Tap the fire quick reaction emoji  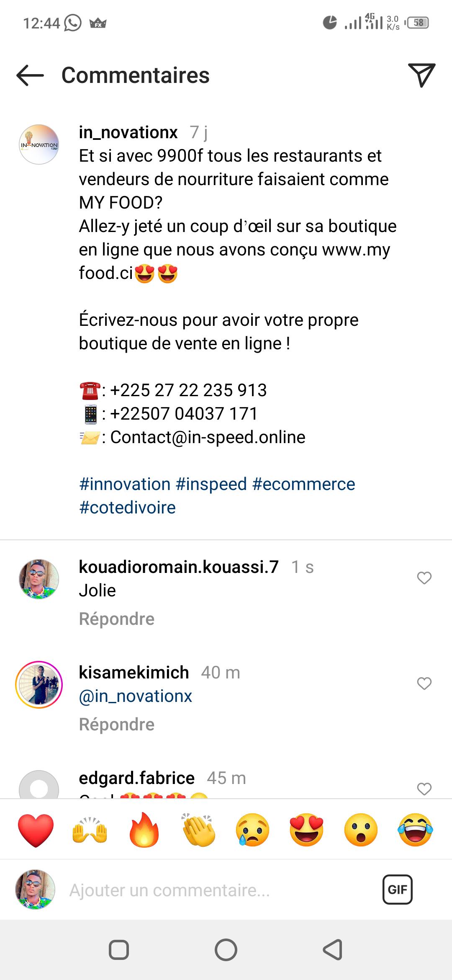(x=144, y=830)
